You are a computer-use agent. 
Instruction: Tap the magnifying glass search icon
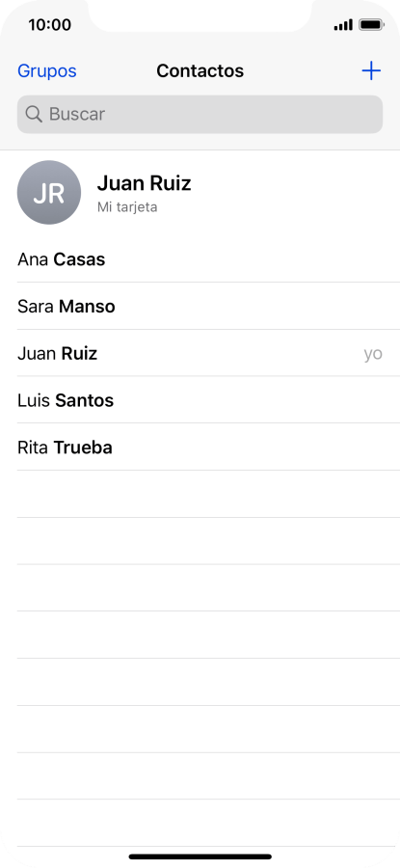pyautogui.click(x=34, y=115)
